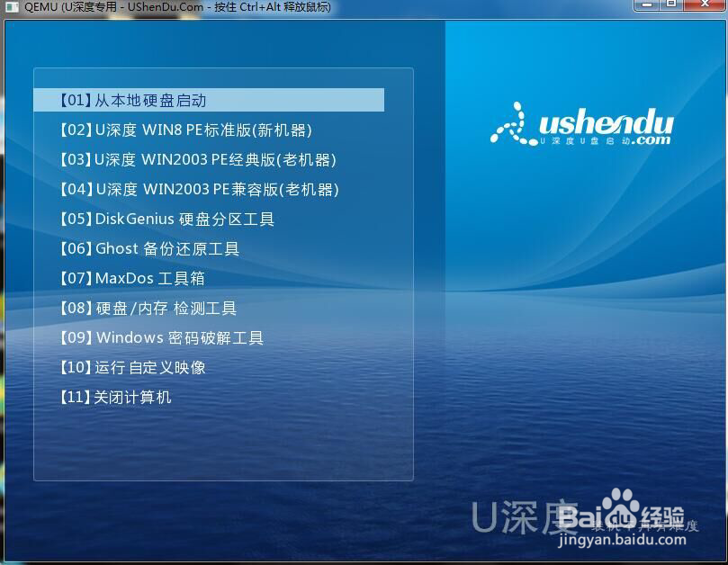Close the QEMU window
The height and width of the screenshot is (565, 728).
click(x=705, y=4)
